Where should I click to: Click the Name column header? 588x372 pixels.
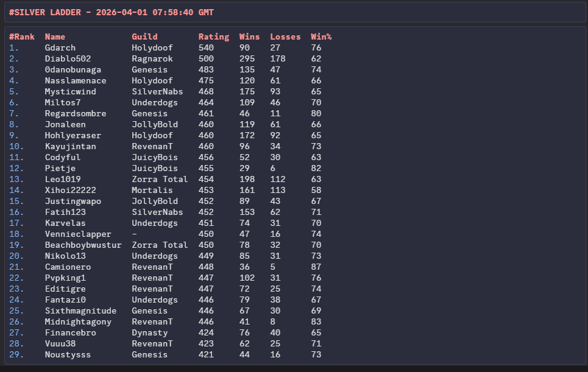click(55, 37)
